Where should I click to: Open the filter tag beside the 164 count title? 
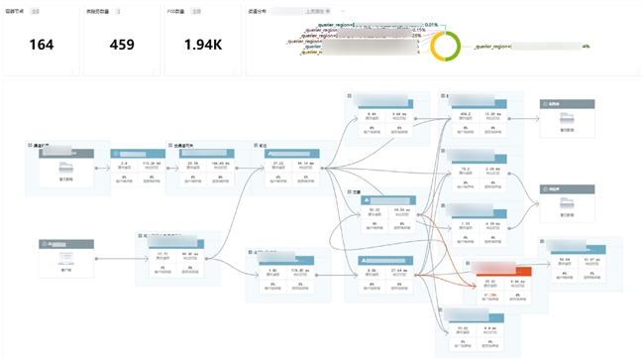click(x=35, y=11)
